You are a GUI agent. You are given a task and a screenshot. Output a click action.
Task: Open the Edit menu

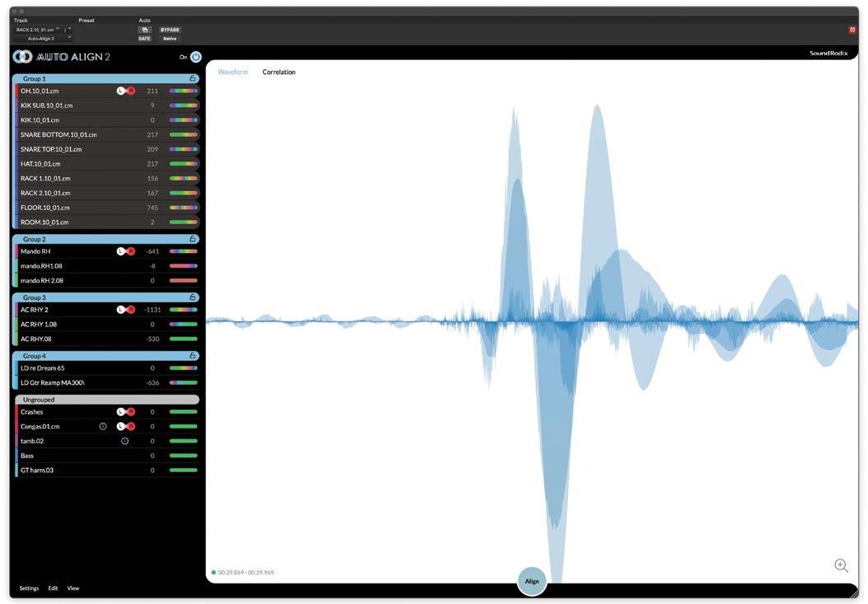point(53,588)
